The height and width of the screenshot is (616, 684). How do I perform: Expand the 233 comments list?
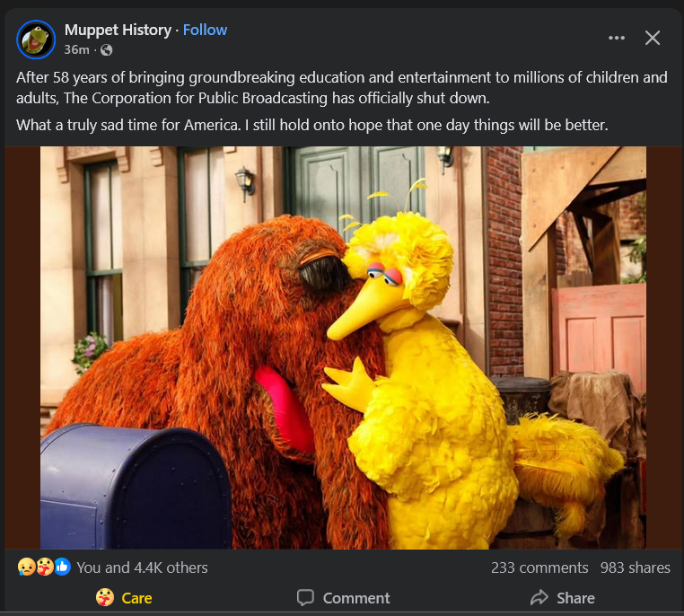539,568
